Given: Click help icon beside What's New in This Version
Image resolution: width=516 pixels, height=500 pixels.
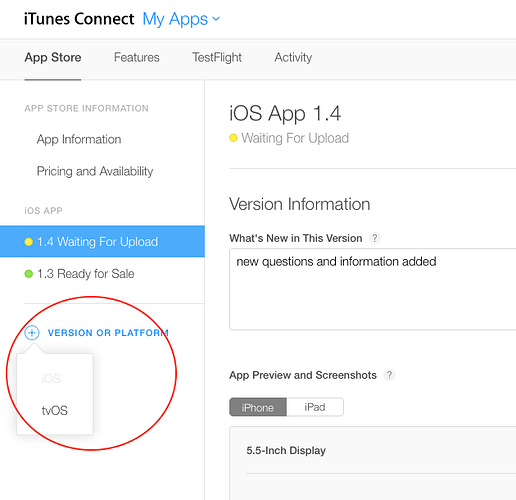Looking at the screenshot, I should click(374, 238).
